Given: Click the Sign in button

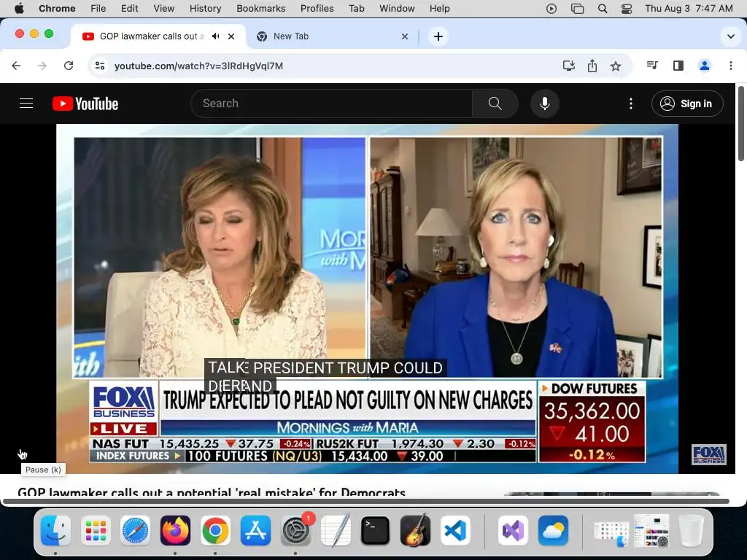Looking at the screenshot, I should click(687, 104).
